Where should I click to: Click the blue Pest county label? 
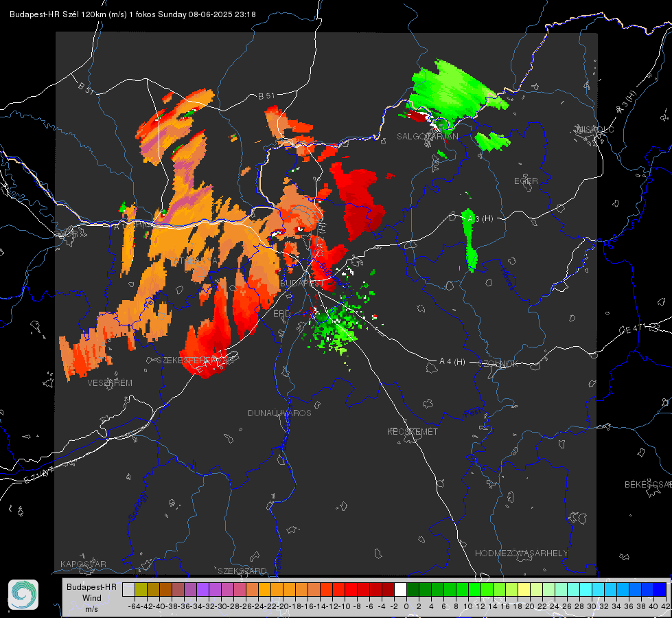tap(472, 414)
